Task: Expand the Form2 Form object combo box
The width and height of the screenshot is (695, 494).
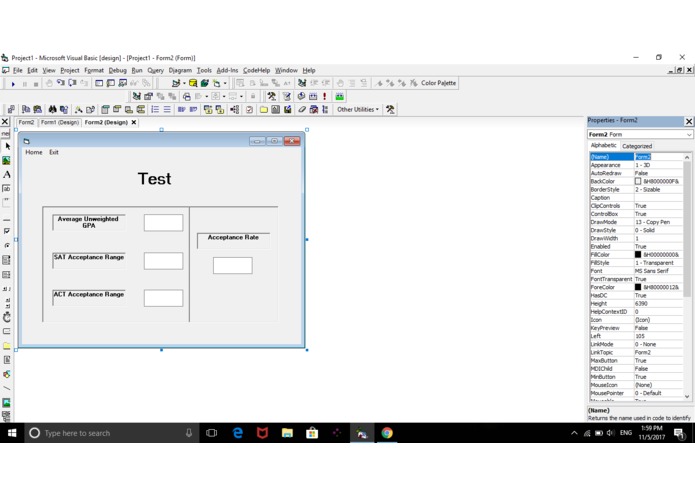Action: [689, 134]
